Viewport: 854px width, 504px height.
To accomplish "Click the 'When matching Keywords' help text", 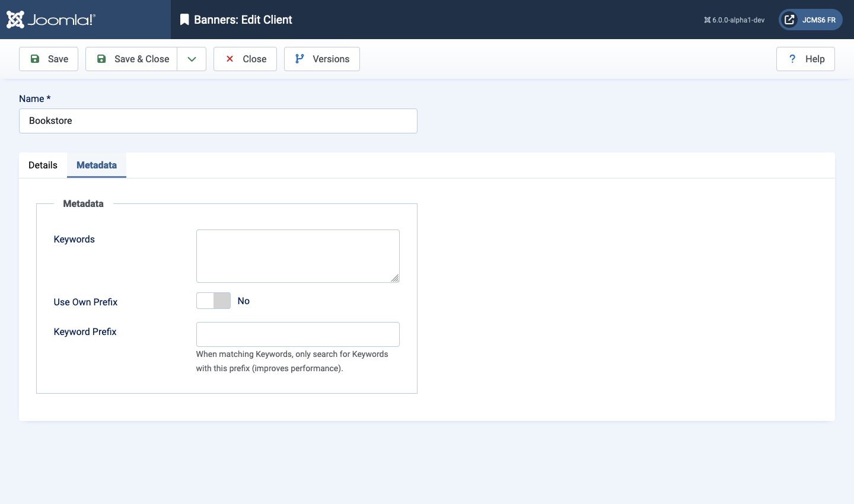I will coord(292,361).
